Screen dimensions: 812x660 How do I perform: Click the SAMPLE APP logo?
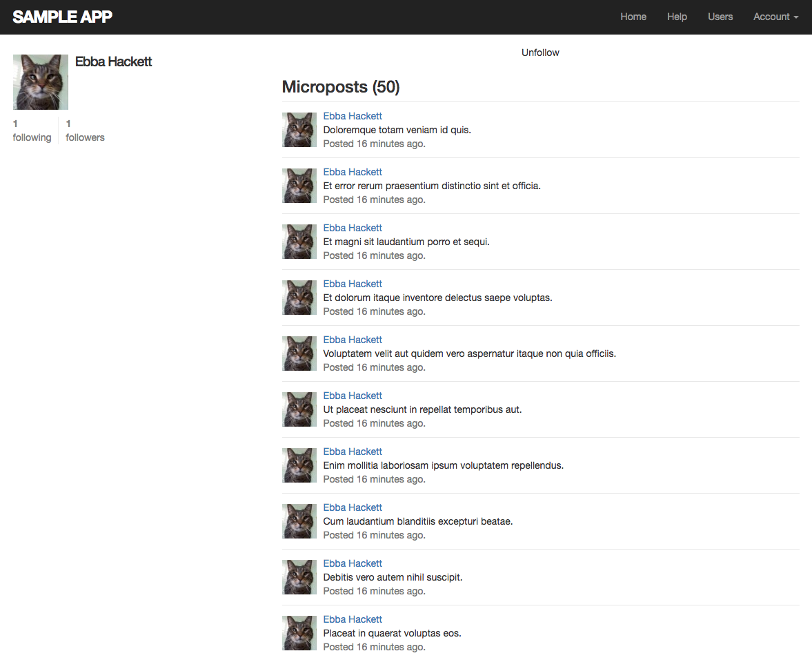point(62,17)
